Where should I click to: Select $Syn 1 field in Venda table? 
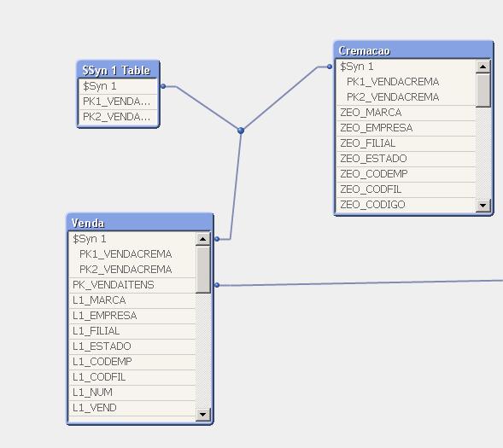(132, 239)
